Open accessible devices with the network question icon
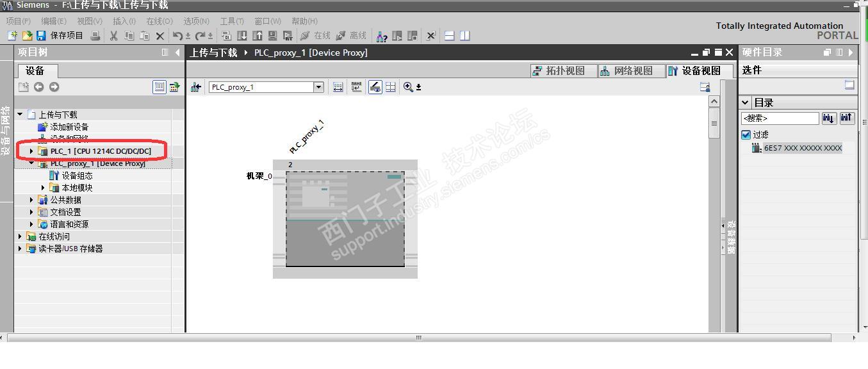 pos(382,36)
